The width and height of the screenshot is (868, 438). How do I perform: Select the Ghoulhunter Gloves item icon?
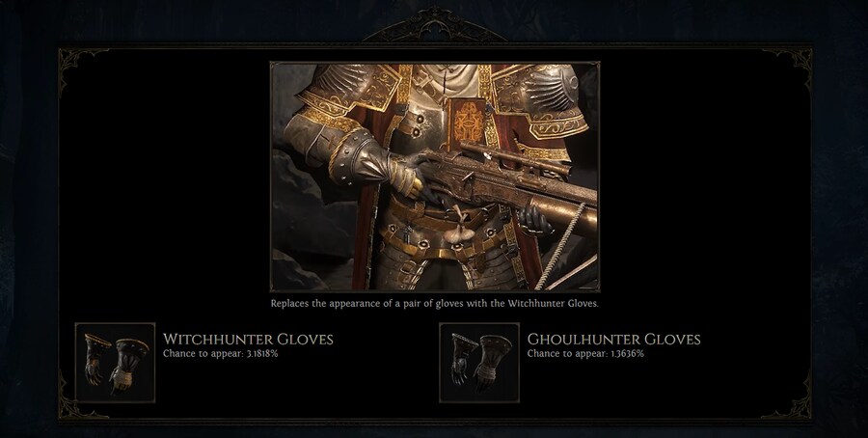point(479,363)
